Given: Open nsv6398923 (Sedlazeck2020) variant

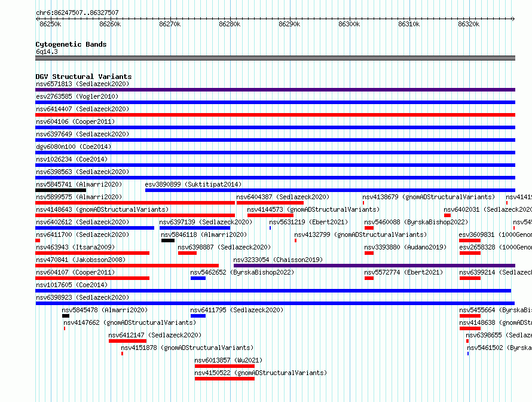Looking at the screenshot, I should (82, 297).
